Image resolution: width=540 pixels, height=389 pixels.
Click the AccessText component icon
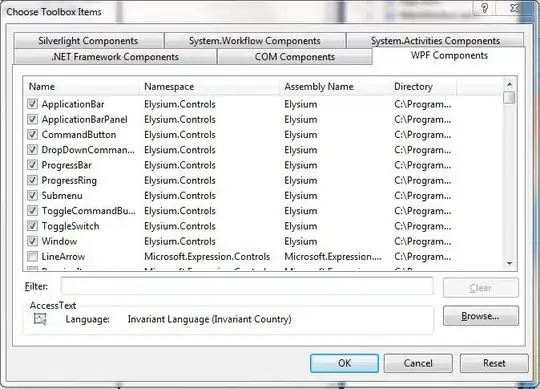(x=40, y=319)
